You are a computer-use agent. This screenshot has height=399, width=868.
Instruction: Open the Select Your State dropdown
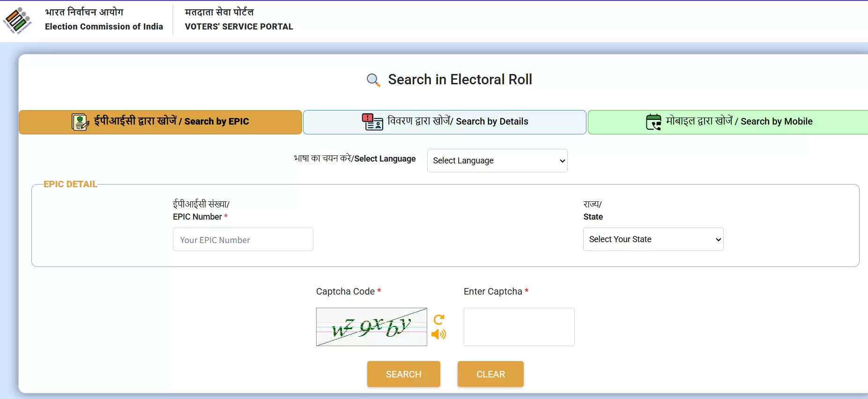pos(653,239)
